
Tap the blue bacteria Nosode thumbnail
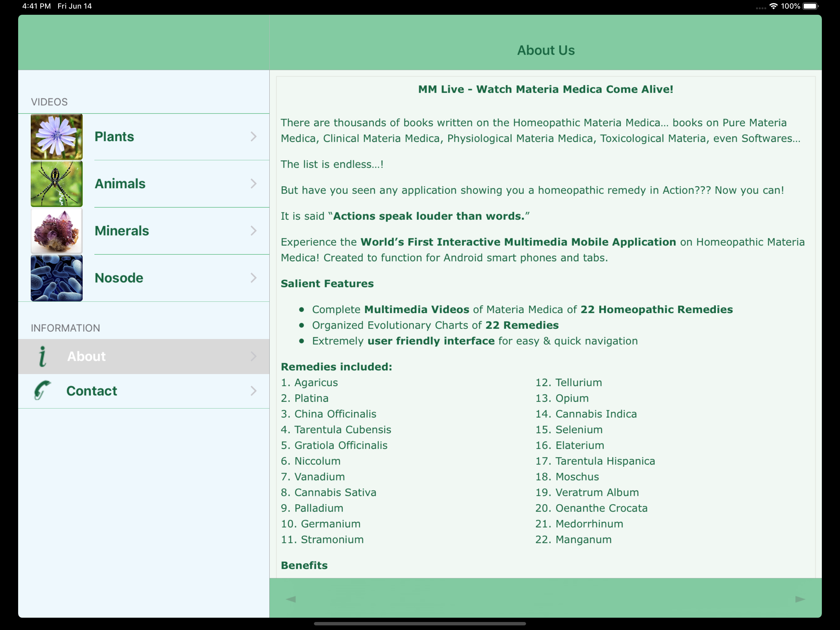click(57, 278)
